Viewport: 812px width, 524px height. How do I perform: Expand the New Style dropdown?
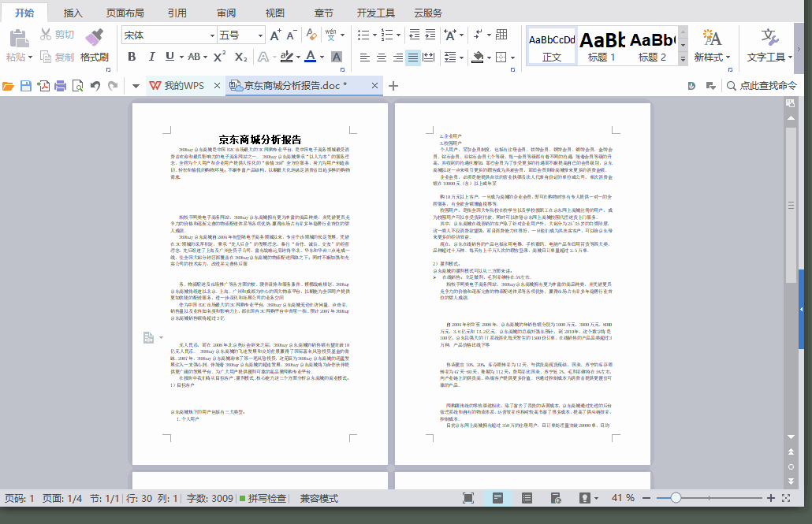click(x=728, y=57)
